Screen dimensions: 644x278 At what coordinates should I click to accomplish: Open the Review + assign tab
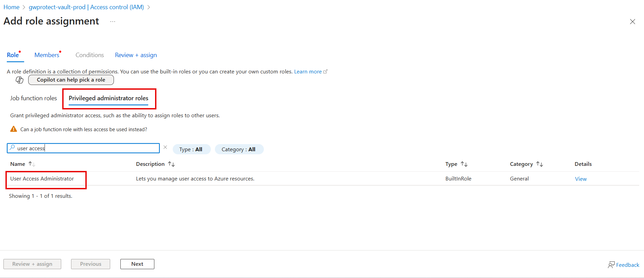[x=136, y=55]
